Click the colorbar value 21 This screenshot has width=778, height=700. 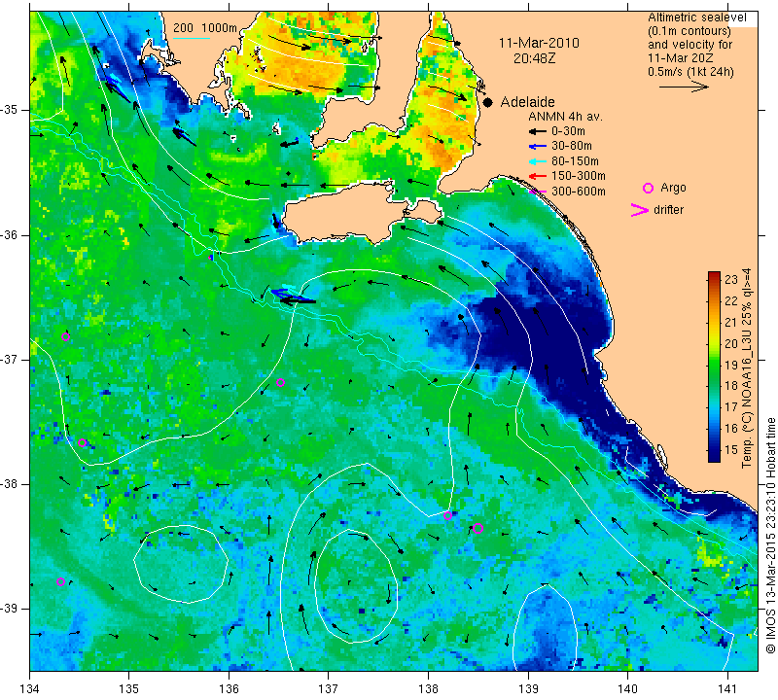pos(731,323)
